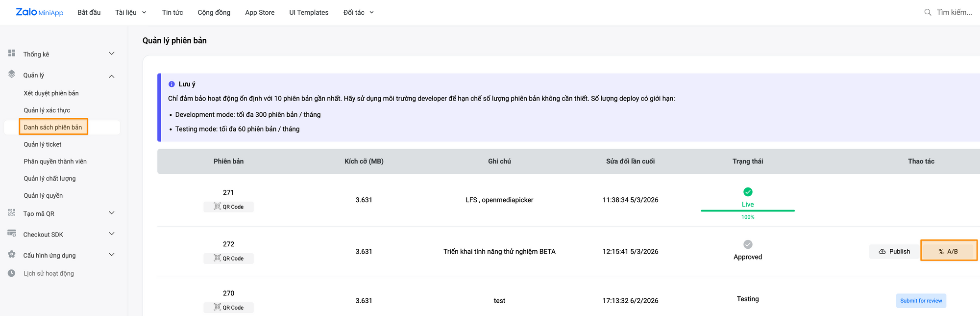This screenshot has height=316, width=980.
Task: Publish version 272
Action: click(894, 252)
